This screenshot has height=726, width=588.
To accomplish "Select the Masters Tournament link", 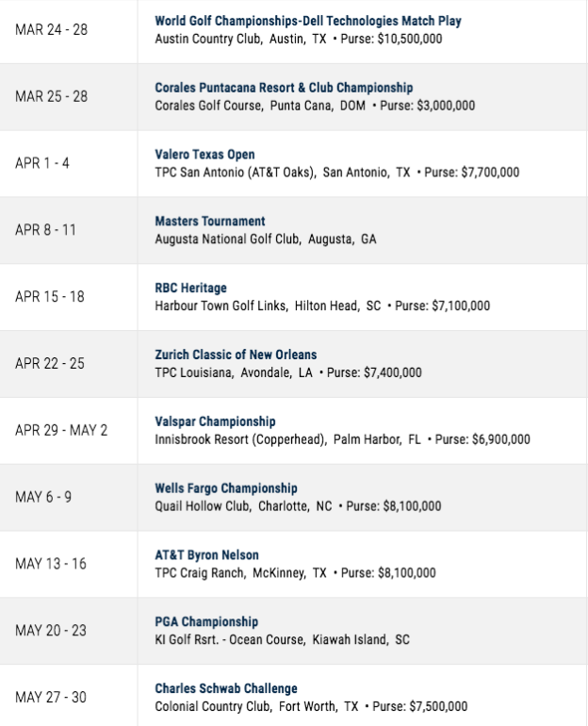I will click(210, 222).
